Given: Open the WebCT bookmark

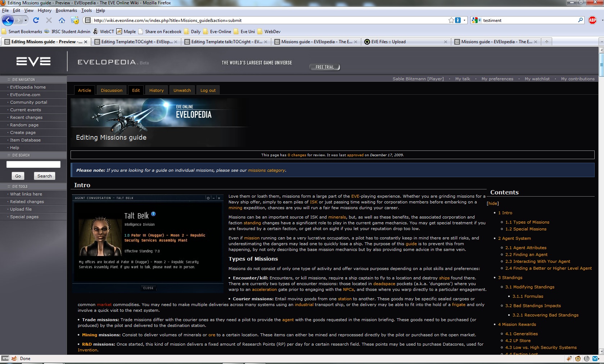Looking at the screenshot, I should pyautogui.click(x=104, y=32).
